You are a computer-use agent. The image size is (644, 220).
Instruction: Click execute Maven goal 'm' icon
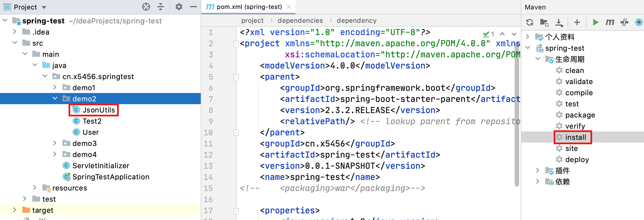click(610, 22)
